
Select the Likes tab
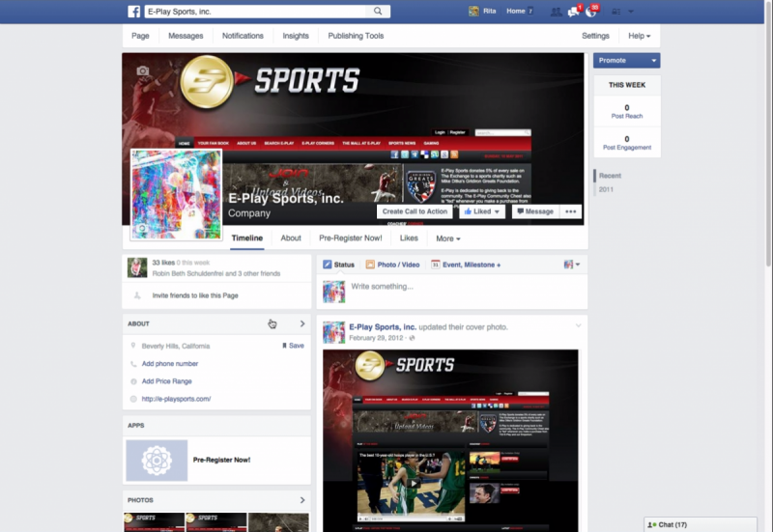(x=409, y=238)
